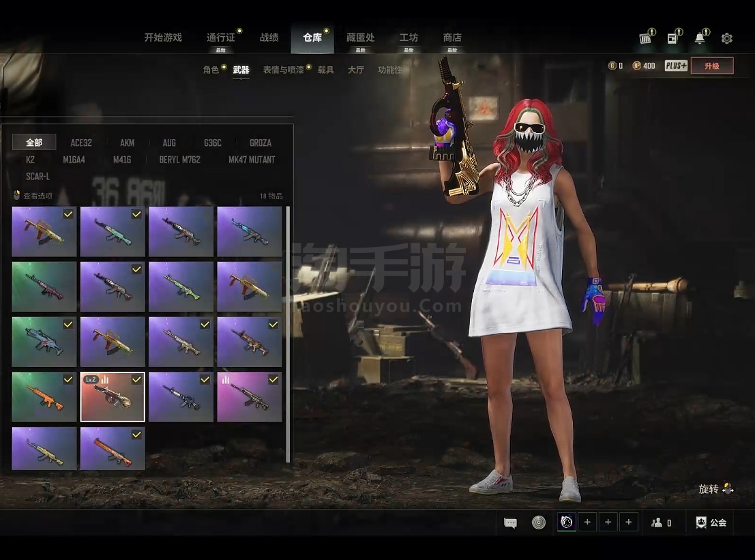755x560 pixels.
Task: Open the chat speech bubble
Action: [x=510, y=522]
